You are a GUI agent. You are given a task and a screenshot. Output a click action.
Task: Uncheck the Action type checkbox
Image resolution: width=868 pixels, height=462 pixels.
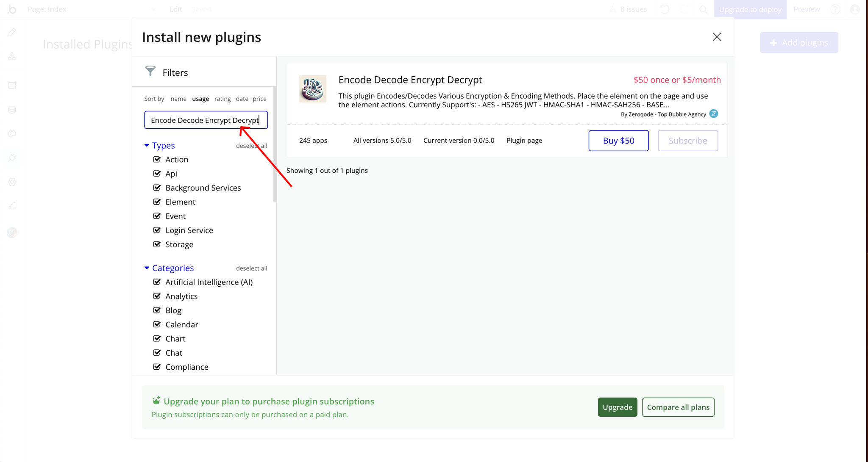pyautogui.click(x=157, y=159)
